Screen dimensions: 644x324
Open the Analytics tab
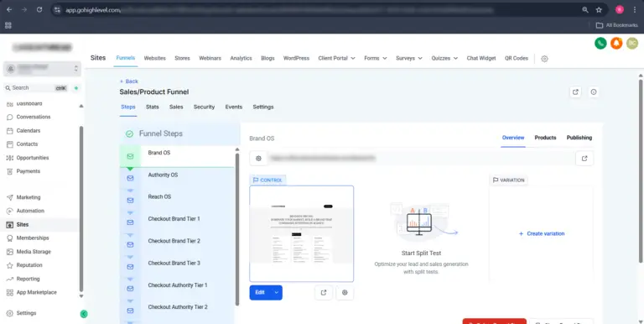[241, 59]
